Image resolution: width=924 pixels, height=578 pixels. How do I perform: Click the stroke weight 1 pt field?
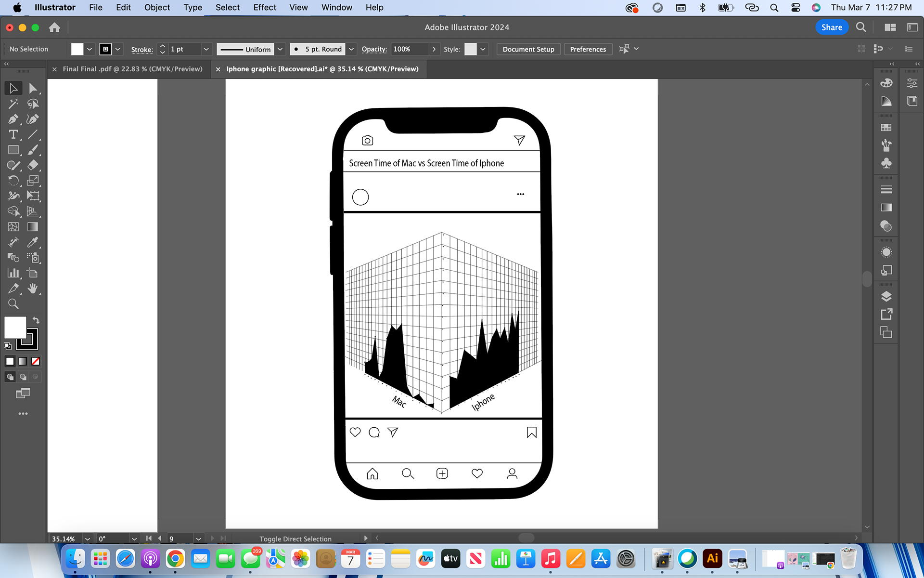click(183, 49)
